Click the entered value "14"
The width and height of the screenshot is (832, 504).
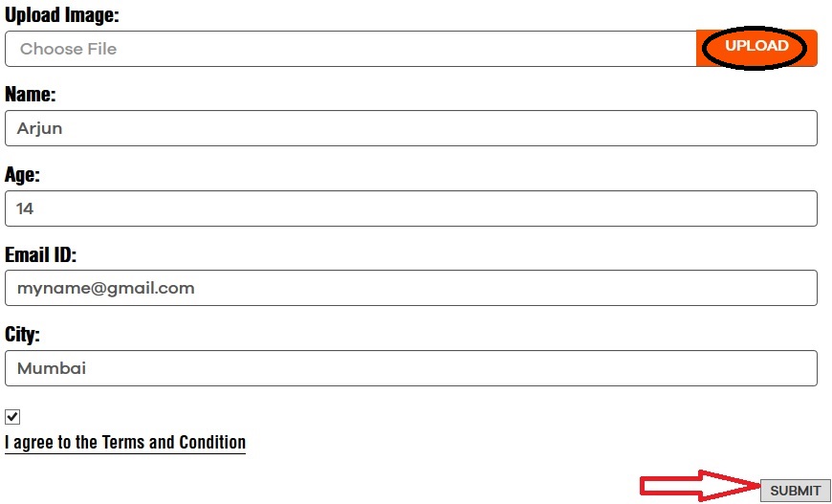pyautogui.click(x=26, y=208)
